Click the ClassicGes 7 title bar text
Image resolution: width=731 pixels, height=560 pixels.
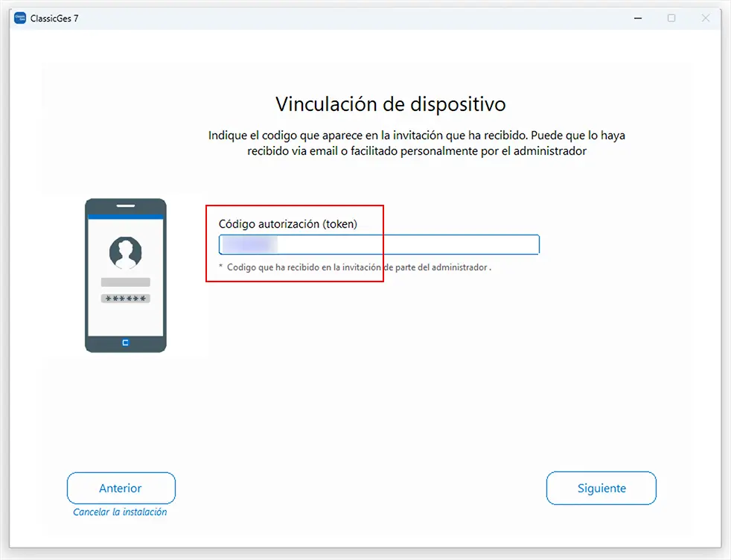point(54,19)
